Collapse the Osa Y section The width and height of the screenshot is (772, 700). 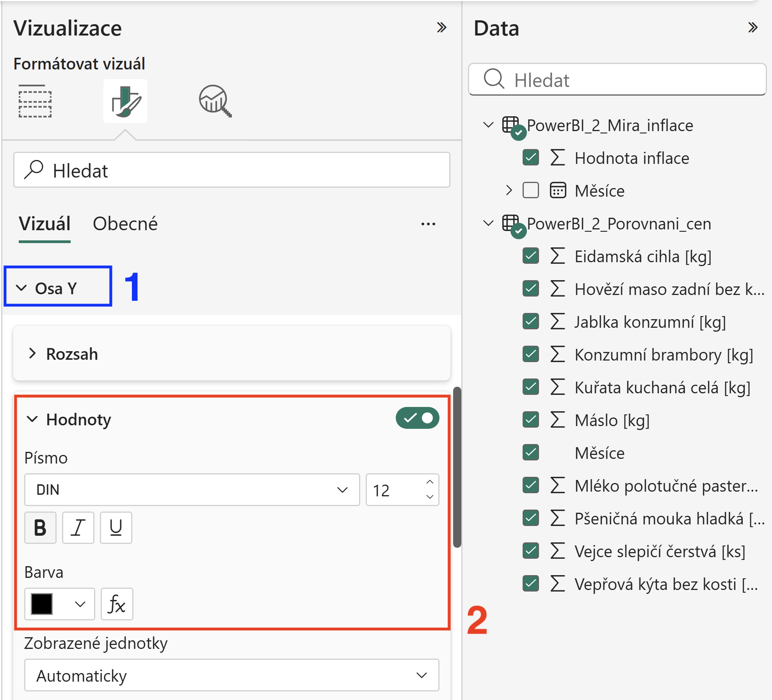(x=21, y=288)
